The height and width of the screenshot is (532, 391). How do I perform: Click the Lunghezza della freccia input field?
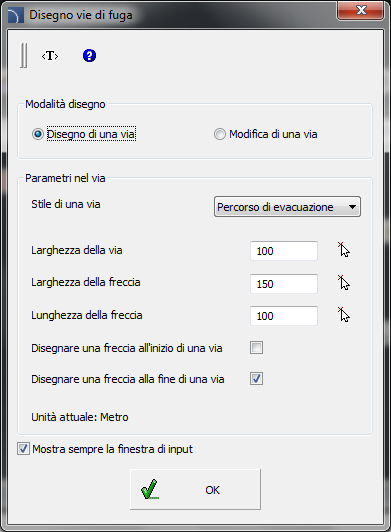pos(284,316)
